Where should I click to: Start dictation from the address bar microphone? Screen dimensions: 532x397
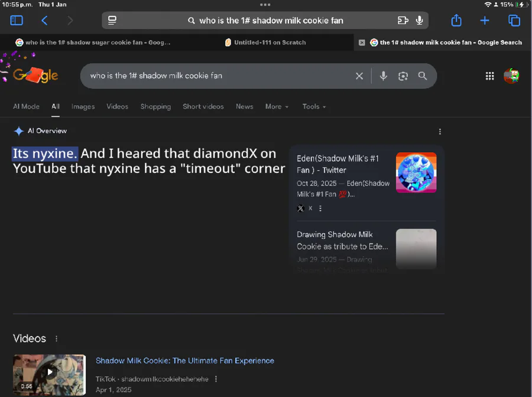coord(419,20)
